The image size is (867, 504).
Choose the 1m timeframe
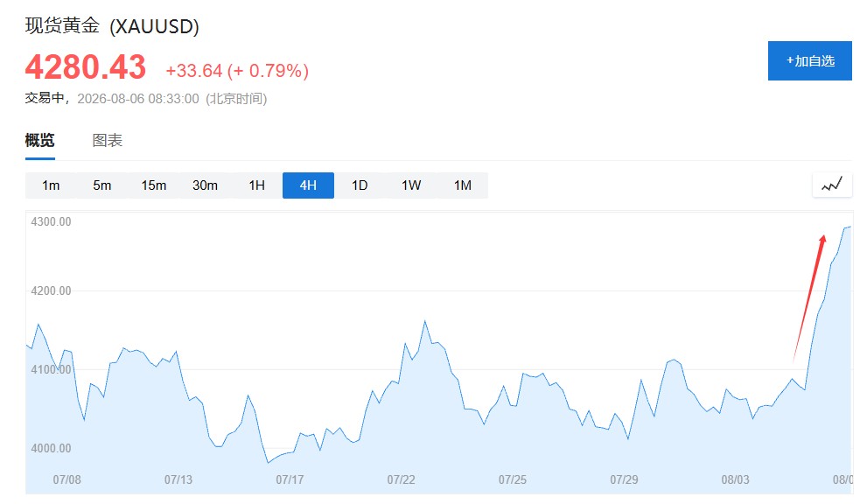click(x=51, y=185)
